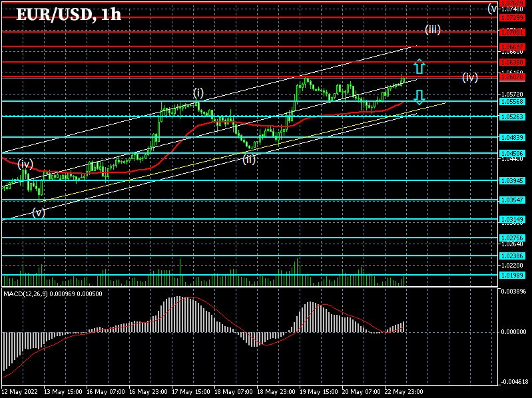Click the cyan up arrow on chart
This screenshot has height=398, width=532.
click(419, 66)
